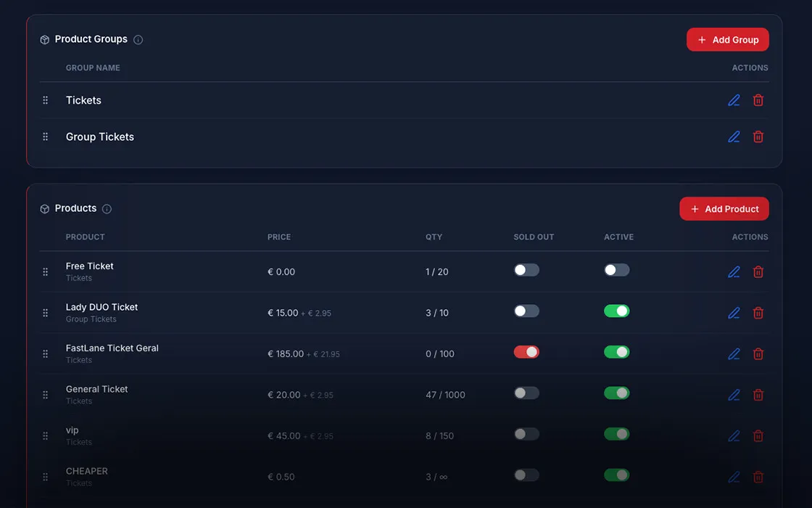Edit the FastLane Ticket Geral product

tap(734, 353)
